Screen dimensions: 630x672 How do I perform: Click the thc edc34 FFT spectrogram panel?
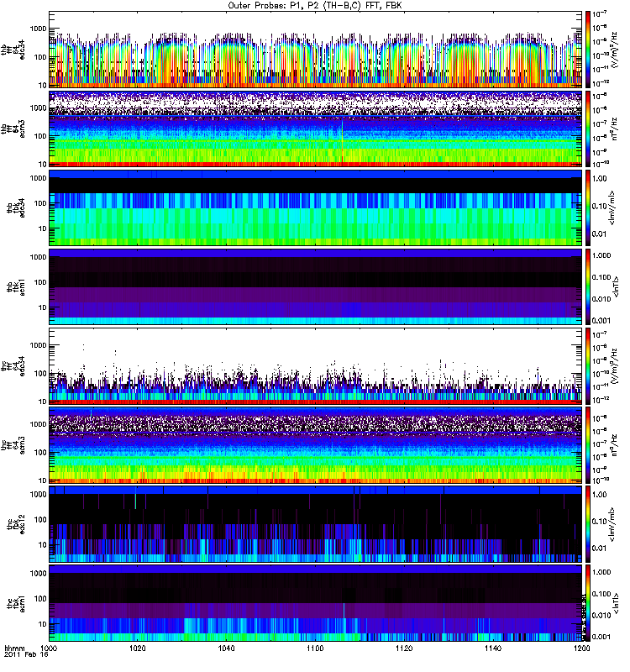315,365
